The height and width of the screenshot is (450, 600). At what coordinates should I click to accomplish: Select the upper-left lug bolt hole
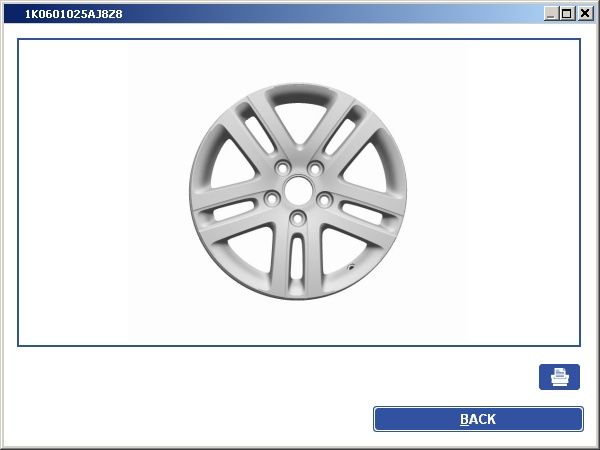point(282,166)
